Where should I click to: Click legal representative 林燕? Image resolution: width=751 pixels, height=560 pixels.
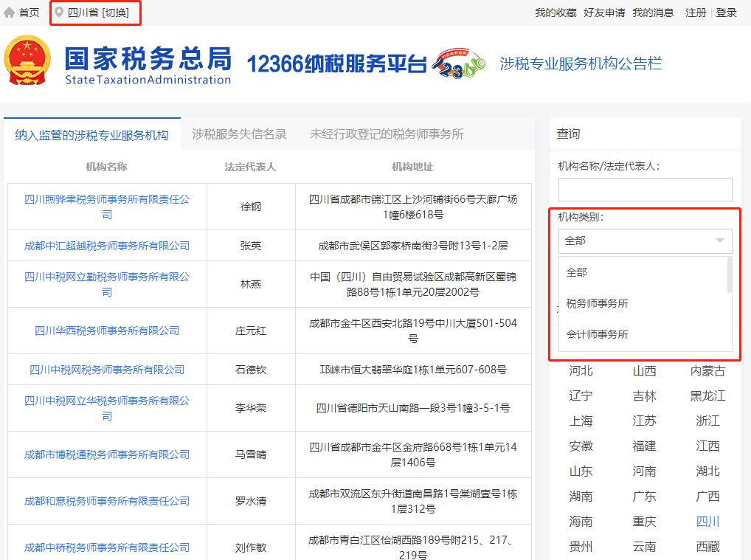click(x=251, y=284)
